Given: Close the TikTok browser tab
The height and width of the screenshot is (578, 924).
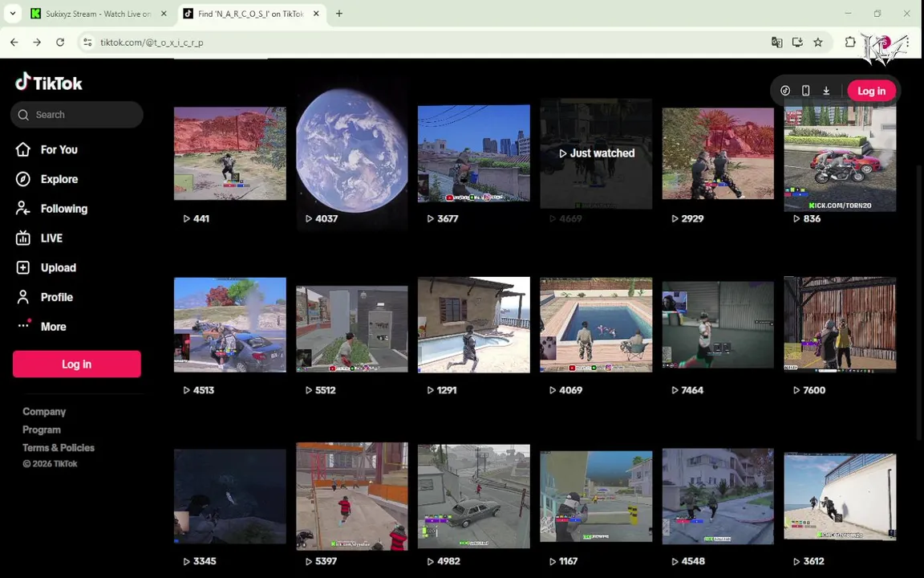Looking at the screenshot, I should tap(316, 14).
